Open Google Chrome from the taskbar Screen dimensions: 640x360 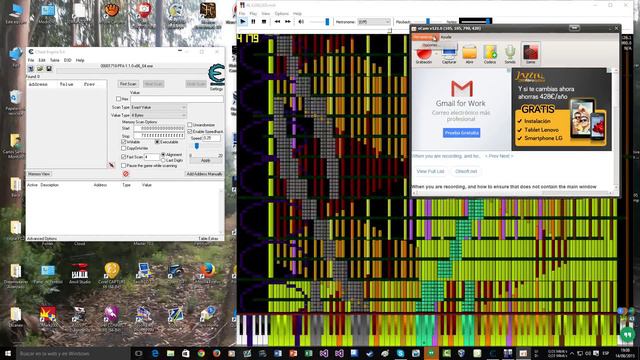click(201, 353)
